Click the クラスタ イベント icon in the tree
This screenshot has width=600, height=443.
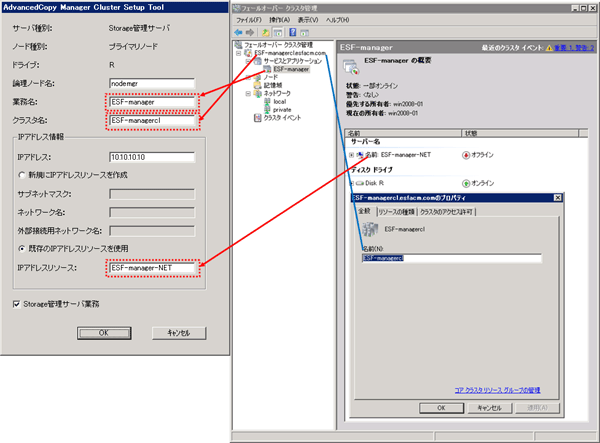258,118
